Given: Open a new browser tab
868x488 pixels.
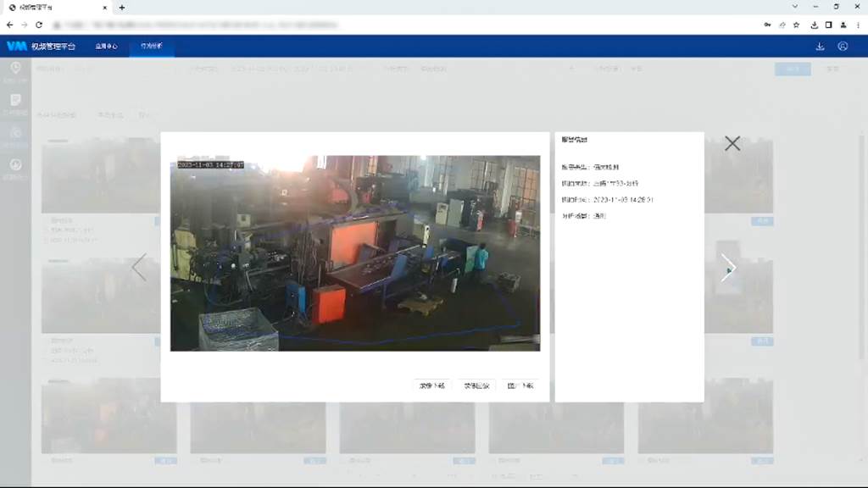Looking at the screenshot, I should click(x=122, y=8).
